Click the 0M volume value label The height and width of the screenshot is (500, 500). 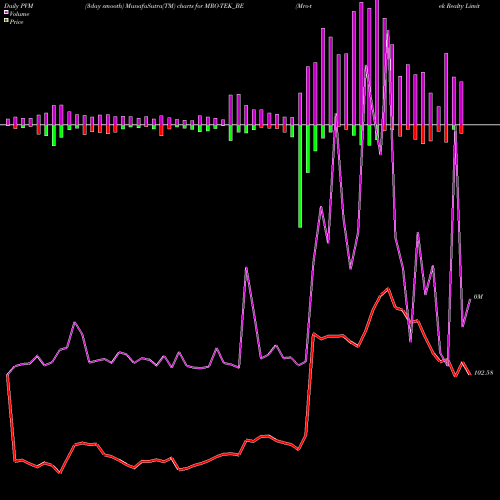pyautogui.click(x=478, y=297)
